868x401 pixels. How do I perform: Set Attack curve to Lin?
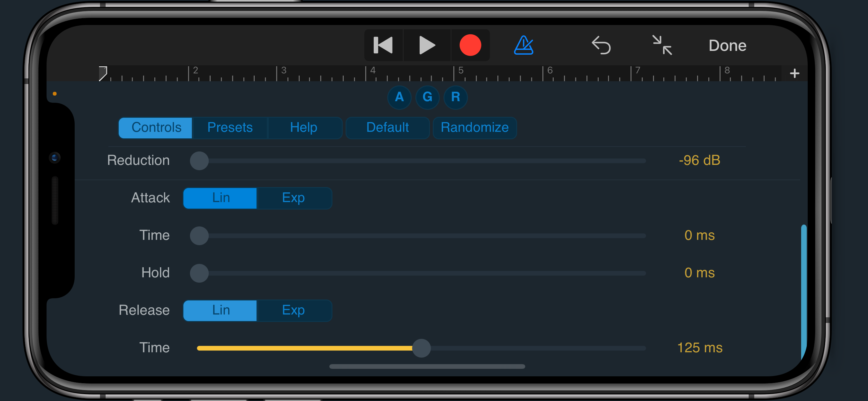coord(220,198)
